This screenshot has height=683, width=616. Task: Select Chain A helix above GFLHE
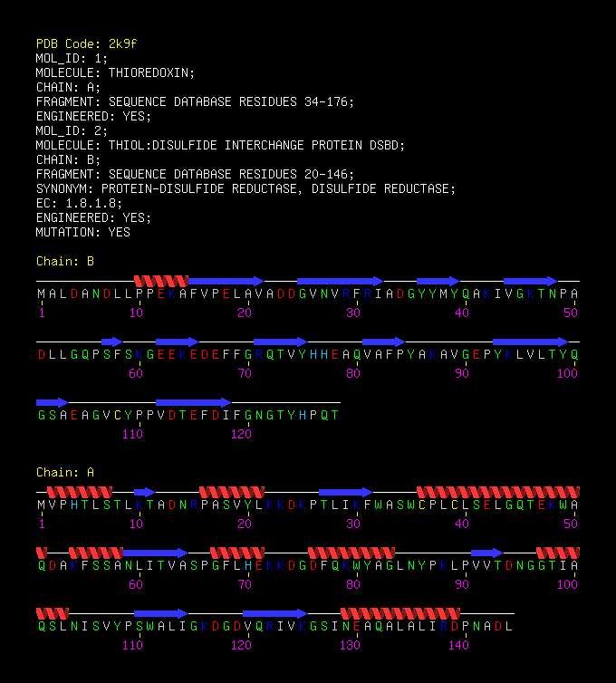tap(237, 553)
